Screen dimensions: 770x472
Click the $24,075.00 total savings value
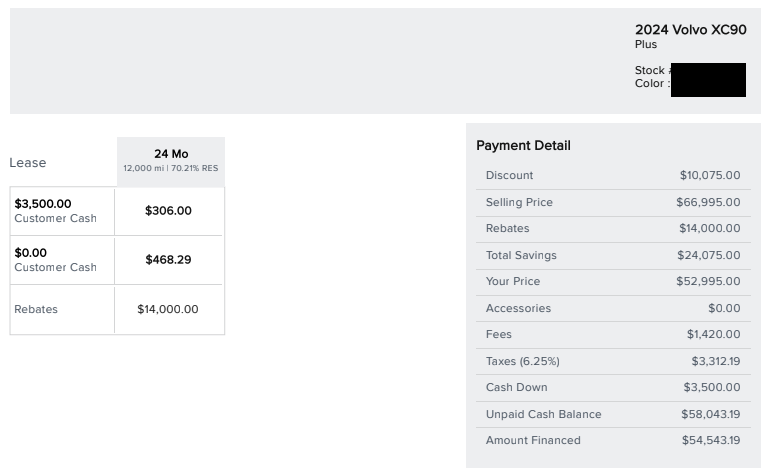(709, 255)
